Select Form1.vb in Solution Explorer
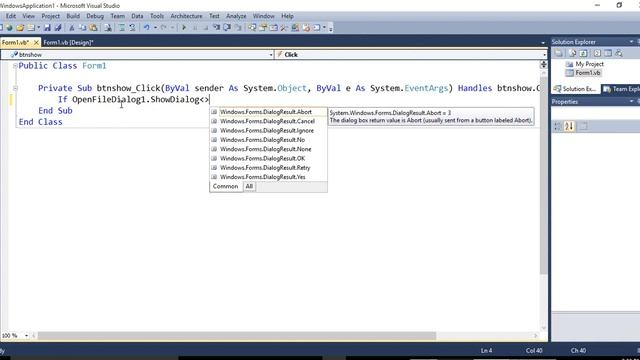This screenshot has height=360, width=640. tap(587, 73)
